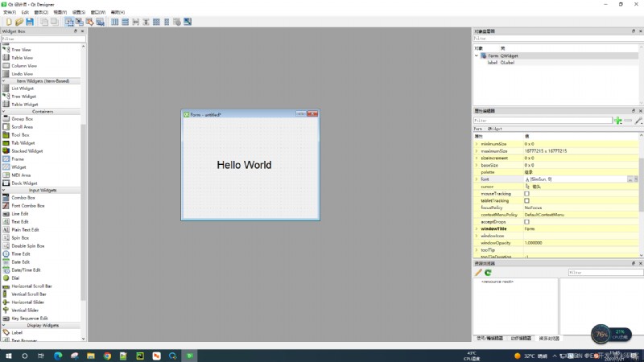644x362 pixels.
Task: Expand the windowIcon property
Action: coord(477,236)
